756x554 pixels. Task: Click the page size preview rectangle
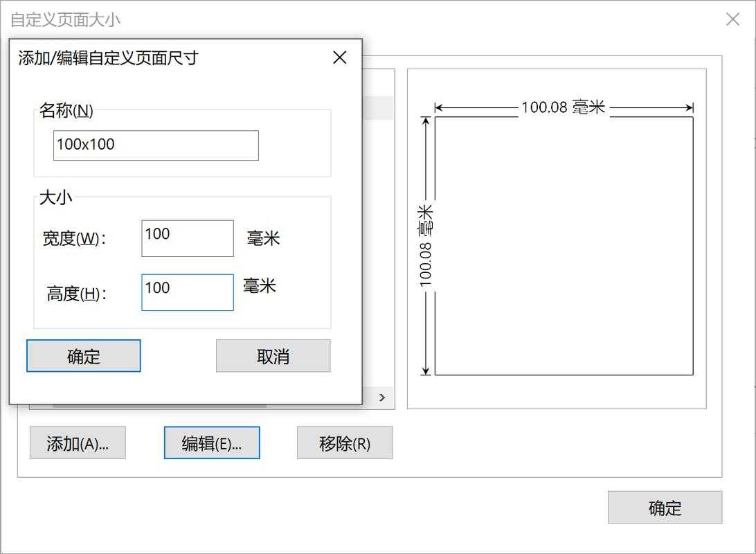coord(562,246)
